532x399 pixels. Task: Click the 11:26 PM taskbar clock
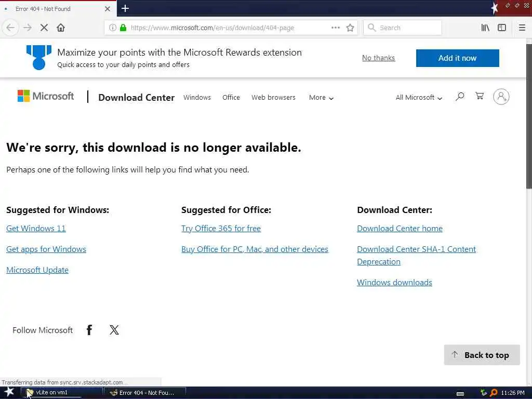(x=513, y=393)
